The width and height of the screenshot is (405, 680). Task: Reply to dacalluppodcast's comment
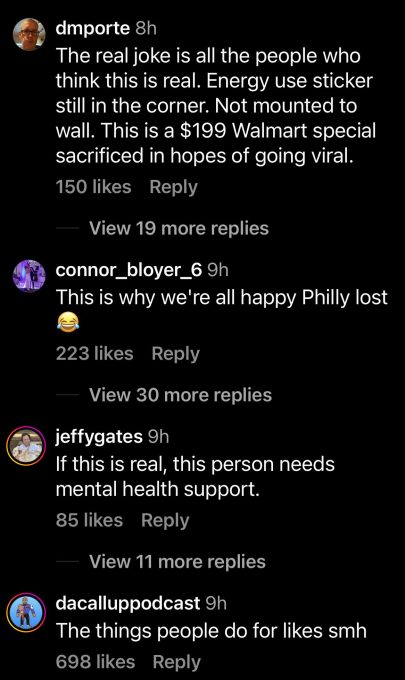coord(176,662)
